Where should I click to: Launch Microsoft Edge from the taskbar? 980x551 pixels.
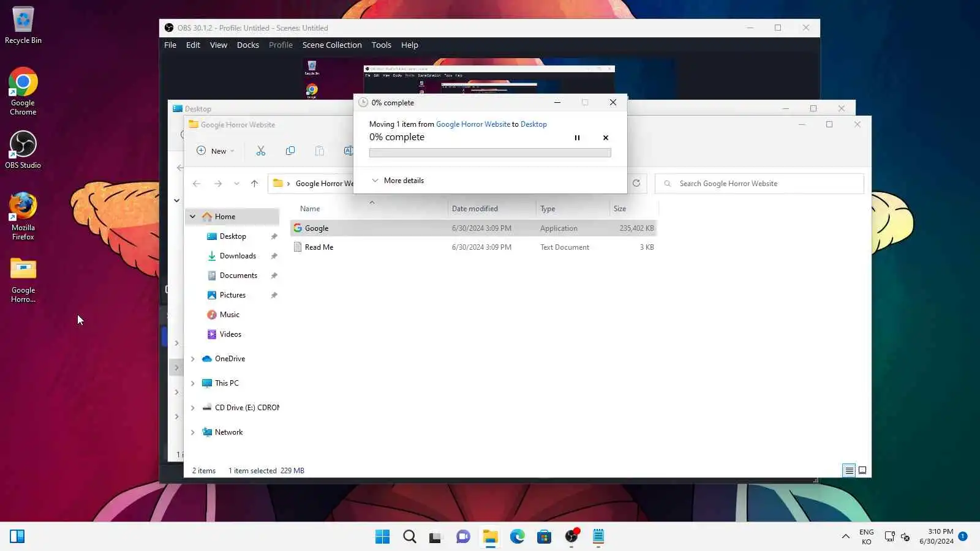click(518, 537)
